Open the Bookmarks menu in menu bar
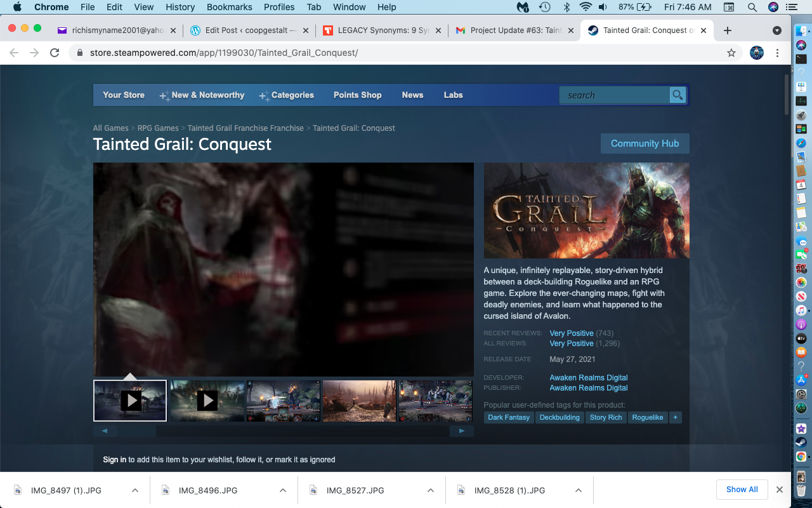The image size is (812, 508). tap(229, 7)
